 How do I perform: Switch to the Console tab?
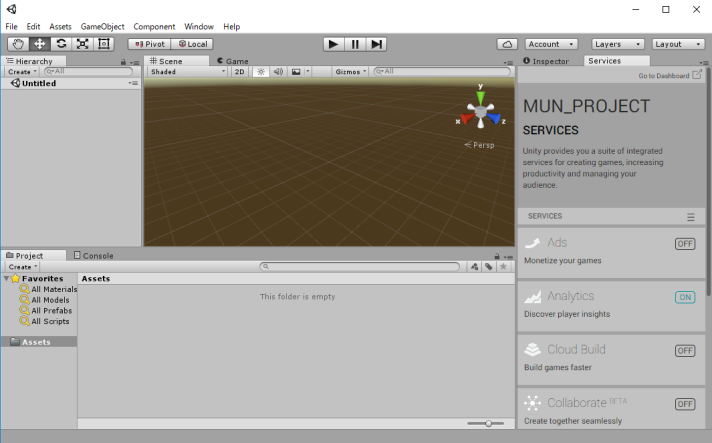click(94, 256)
